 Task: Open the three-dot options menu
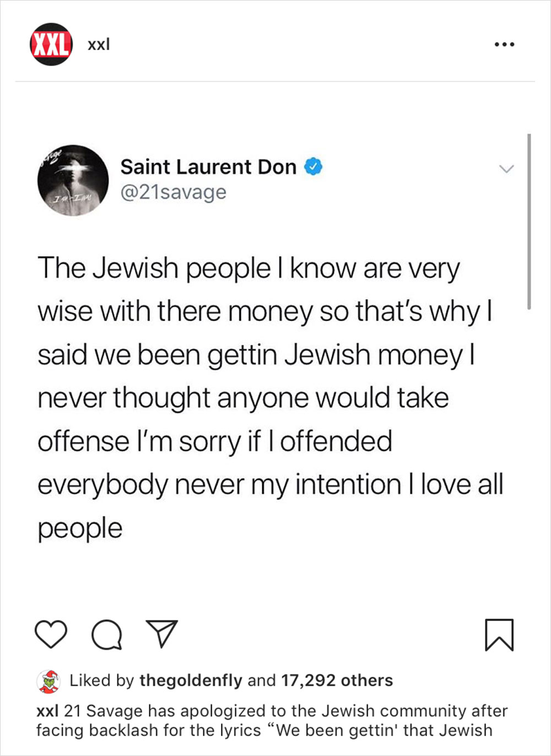click(x=504, y=44)
